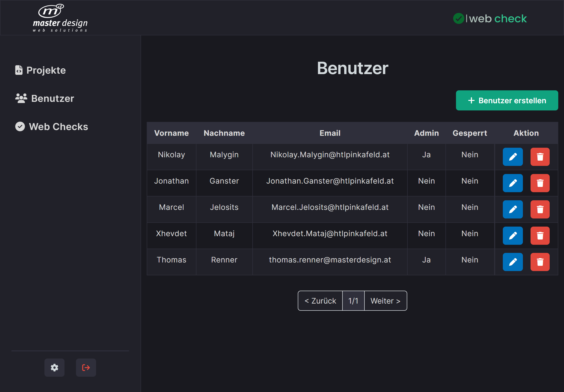Go to Web Checks section
Image resolution: width=564 pixels, height=392 pixels.
(52, 127)
